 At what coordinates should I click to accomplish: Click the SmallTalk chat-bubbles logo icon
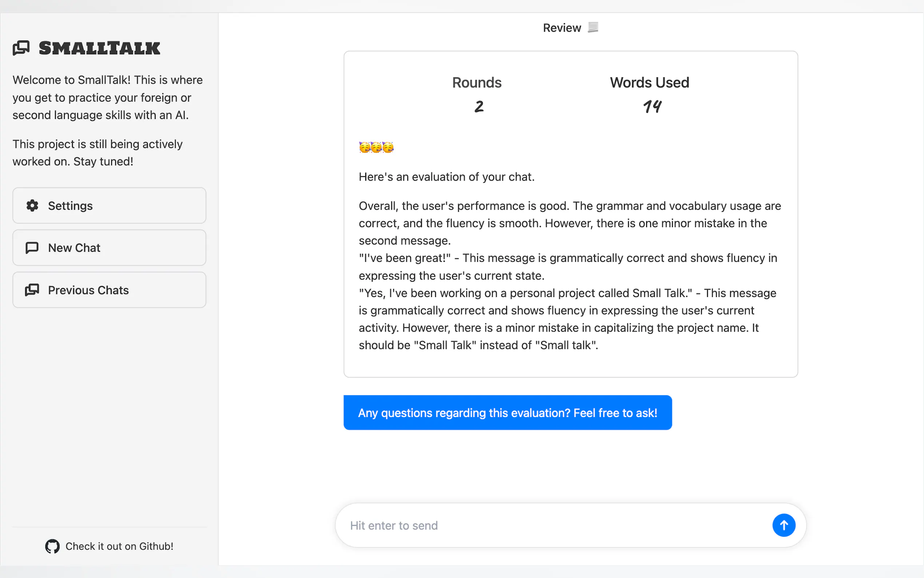21,48
